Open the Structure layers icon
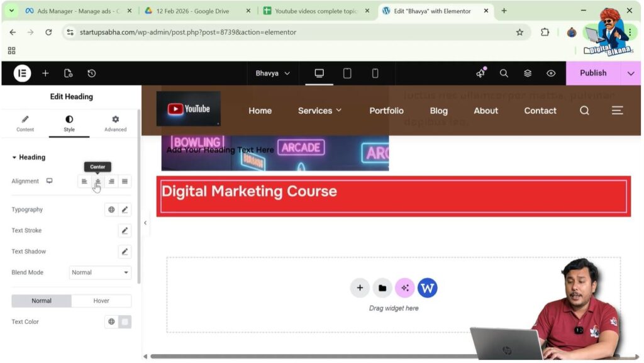This screenshot has height=363, width=644. click(528, 73)
